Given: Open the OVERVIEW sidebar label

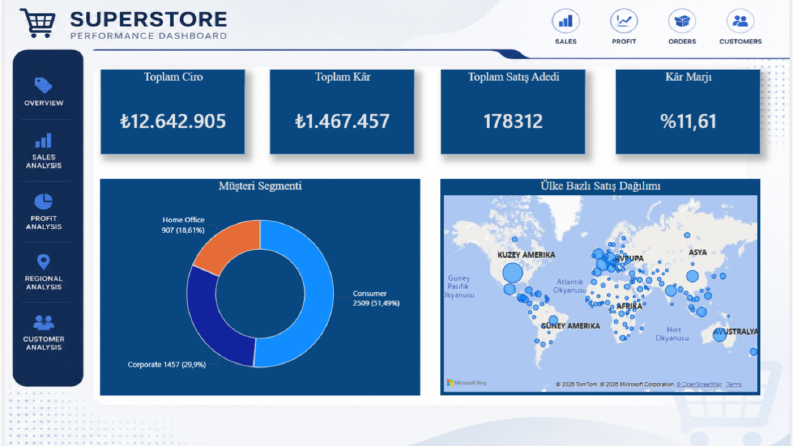Looking at the screenshot, I should [44, 103].
